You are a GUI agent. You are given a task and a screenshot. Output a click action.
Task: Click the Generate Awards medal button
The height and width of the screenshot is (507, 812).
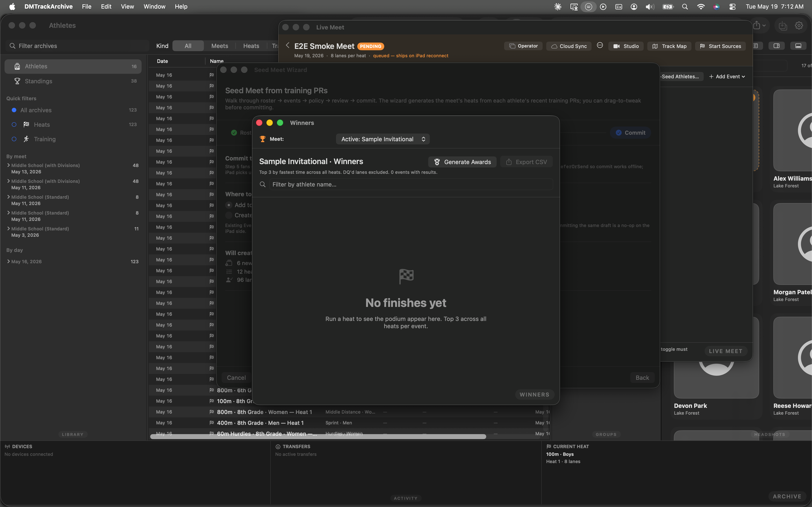point(462,162)
